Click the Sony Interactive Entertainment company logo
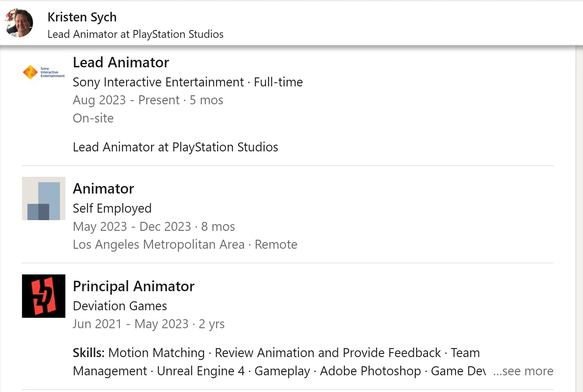The width and height of the screenshot is (583, 392). point(44,72)
